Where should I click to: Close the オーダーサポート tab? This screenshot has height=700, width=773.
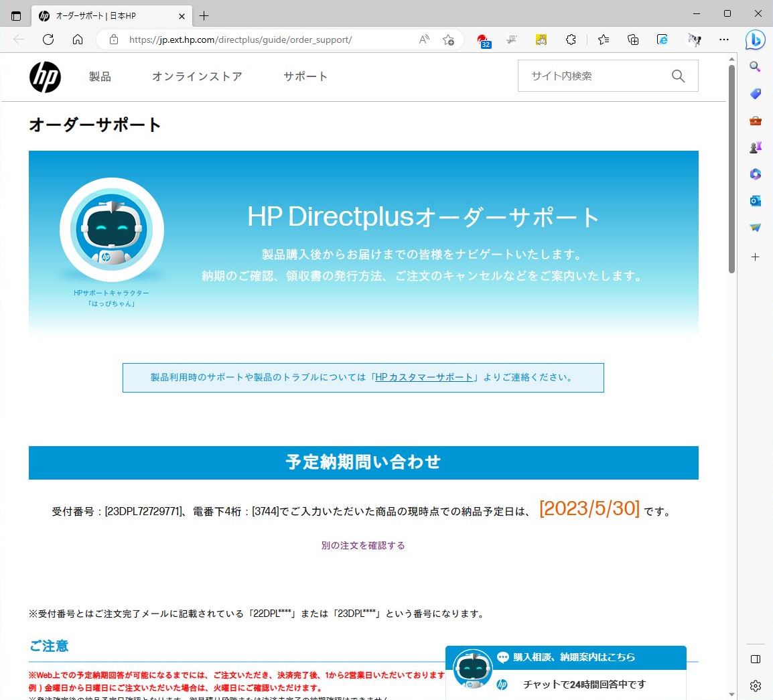pos(182,16)
